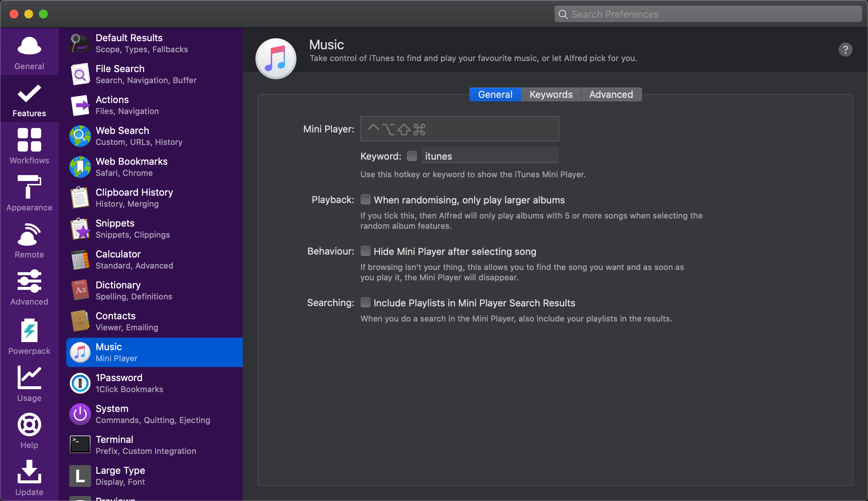Open the Remote section

click(x=29, y=240)
